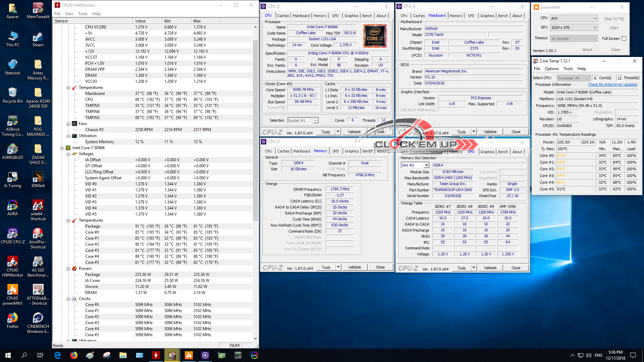Click Validate in Memory CPU-Z window
Screen dimensions: 644x362
coord(355,267)
